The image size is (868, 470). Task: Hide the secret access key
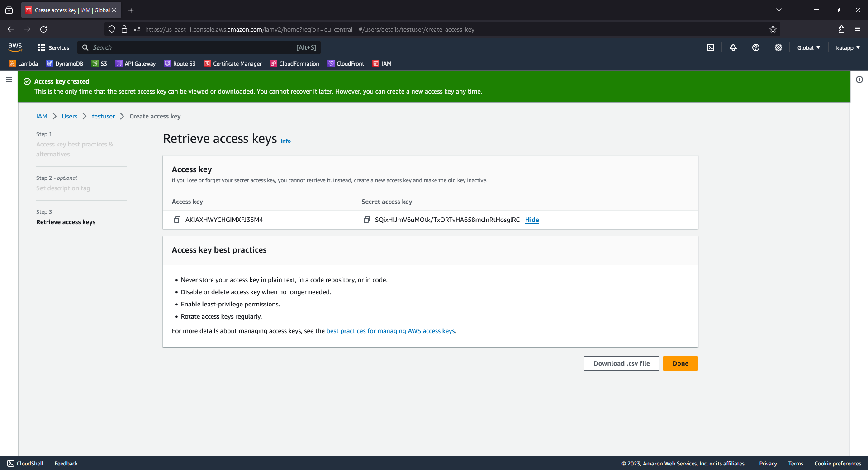point(532,220)
